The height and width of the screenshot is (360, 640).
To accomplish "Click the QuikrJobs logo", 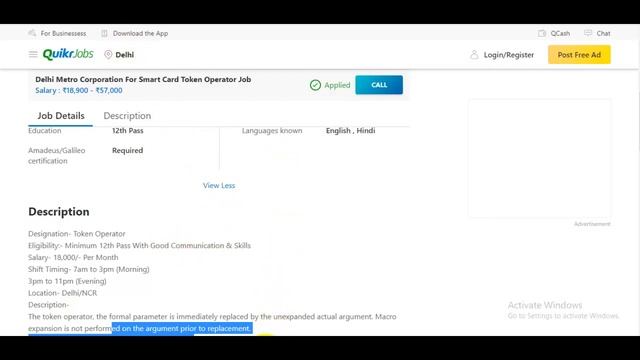I will click(x=68, y=54).
